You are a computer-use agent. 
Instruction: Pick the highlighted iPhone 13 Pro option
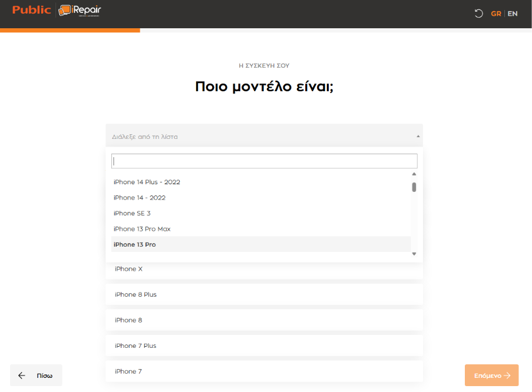pyautogui.click(x=135, y=244)
